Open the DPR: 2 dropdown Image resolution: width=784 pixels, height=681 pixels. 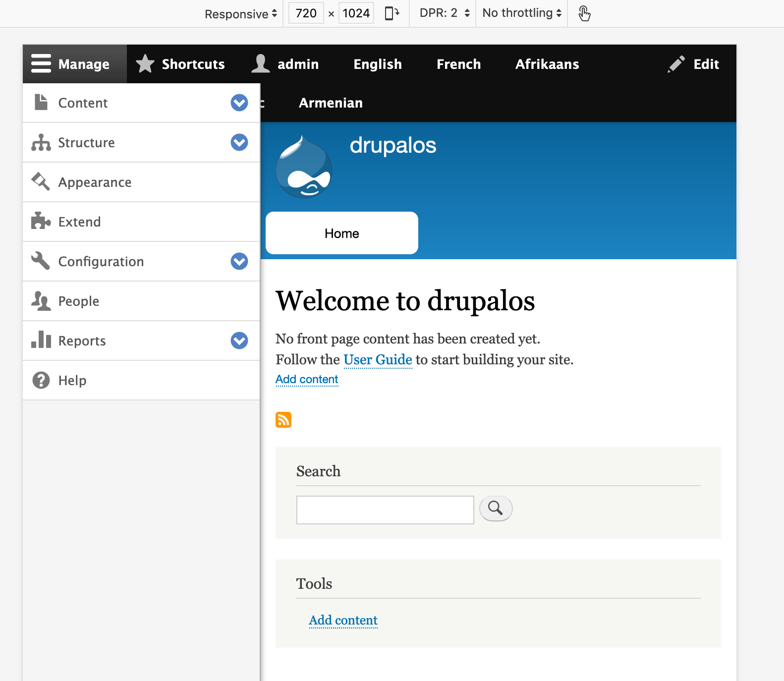445,13
